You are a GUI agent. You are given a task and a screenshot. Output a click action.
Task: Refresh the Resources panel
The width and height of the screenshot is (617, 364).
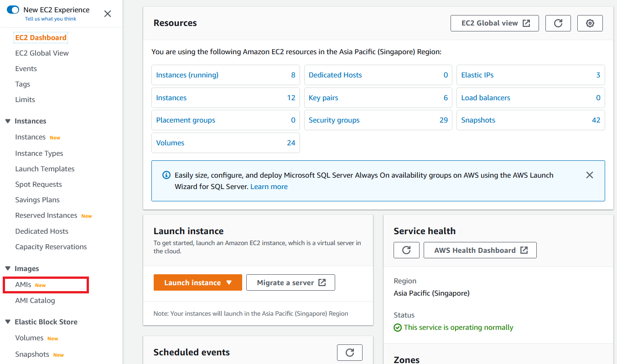pos(558,23)
